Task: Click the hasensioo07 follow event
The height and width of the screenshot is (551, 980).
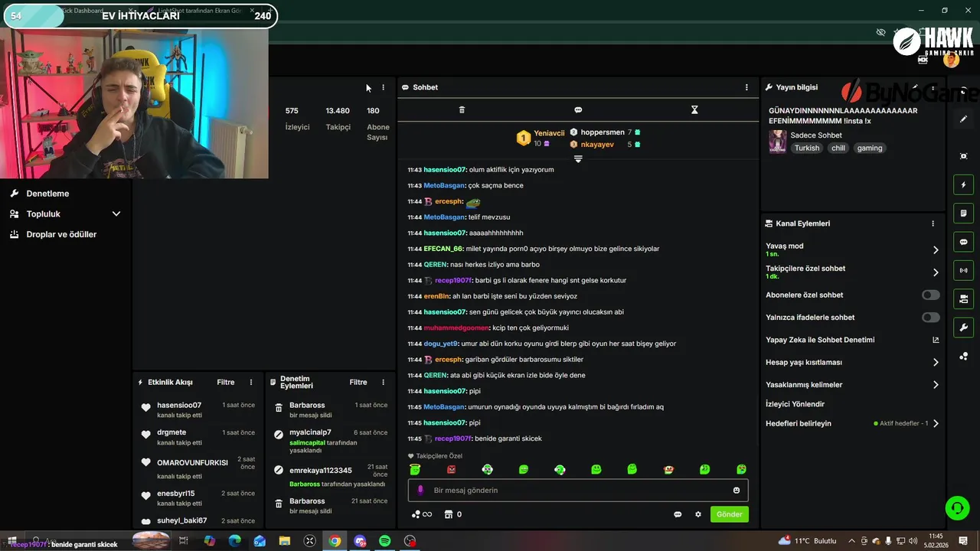Action: [199, 409]
